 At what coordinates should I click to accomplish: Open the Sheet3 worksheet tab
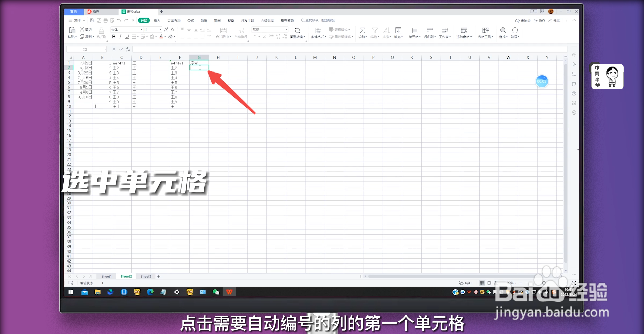click(x=145, y=276)
